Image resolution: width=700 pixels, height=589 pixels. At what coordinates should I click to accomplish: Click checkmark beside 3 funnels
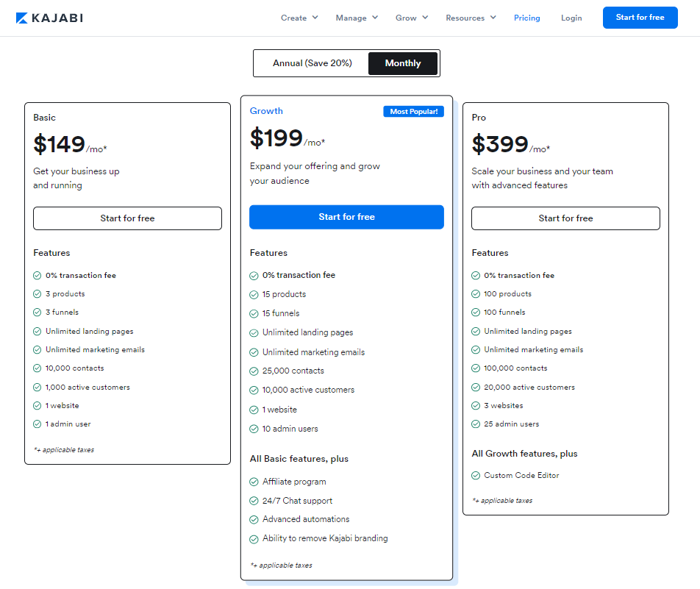point(37,312)
